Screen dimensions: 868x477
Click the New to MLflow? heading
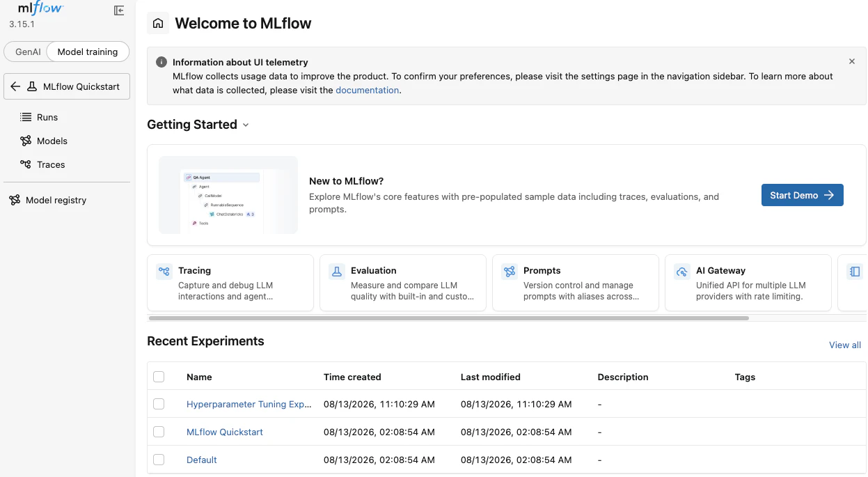[x=347, y=181]
